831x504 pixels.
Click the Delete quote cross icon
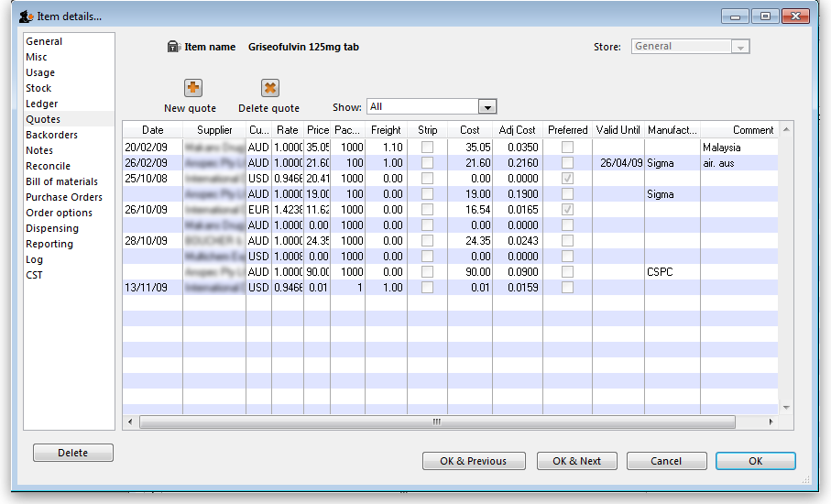coord(269,88)
